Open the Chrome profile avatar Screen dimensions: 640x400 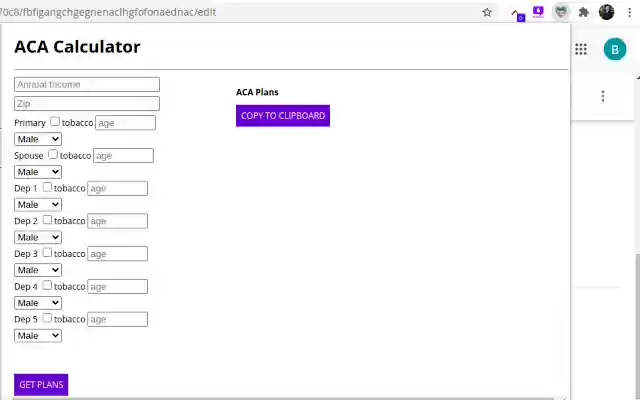click(x=607, y=12)
